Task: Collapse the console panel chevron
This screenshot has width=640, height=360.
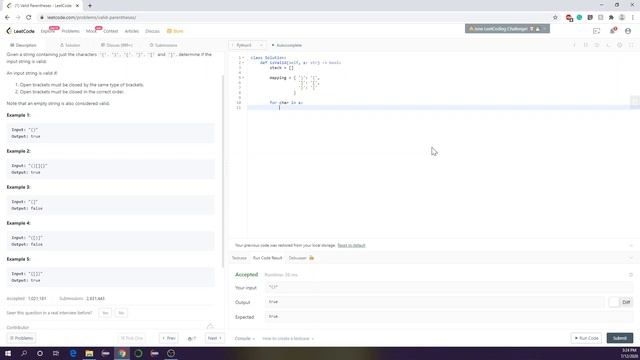Action: (631, 258)
